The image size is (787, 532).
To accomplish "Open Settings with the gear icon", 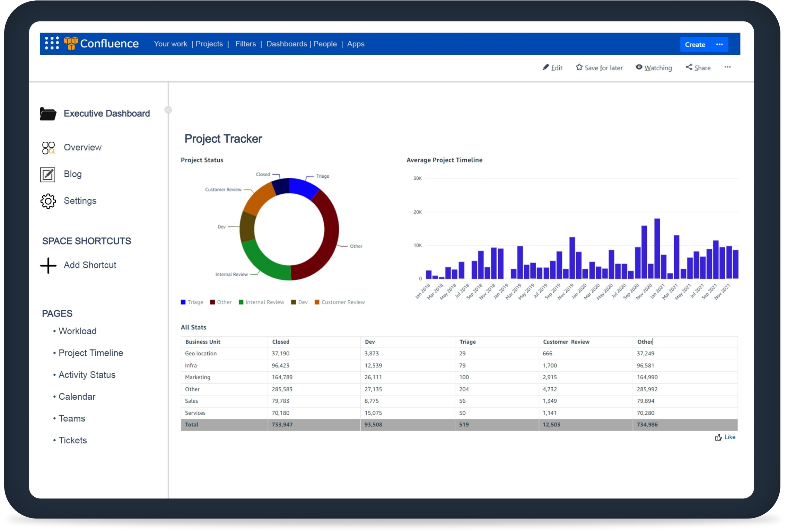I will (x=48, y=201).
